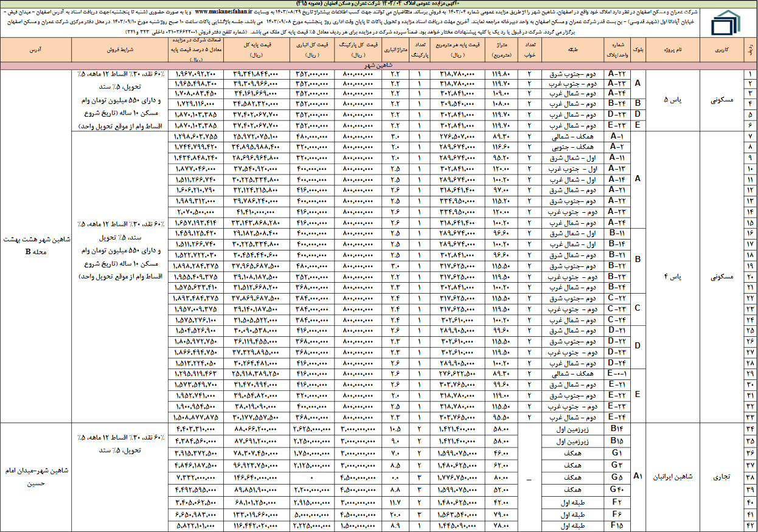Click the بلوک column header
This screenshot has width=758, height=532.
pyautogui.click(x=638, y=49)
